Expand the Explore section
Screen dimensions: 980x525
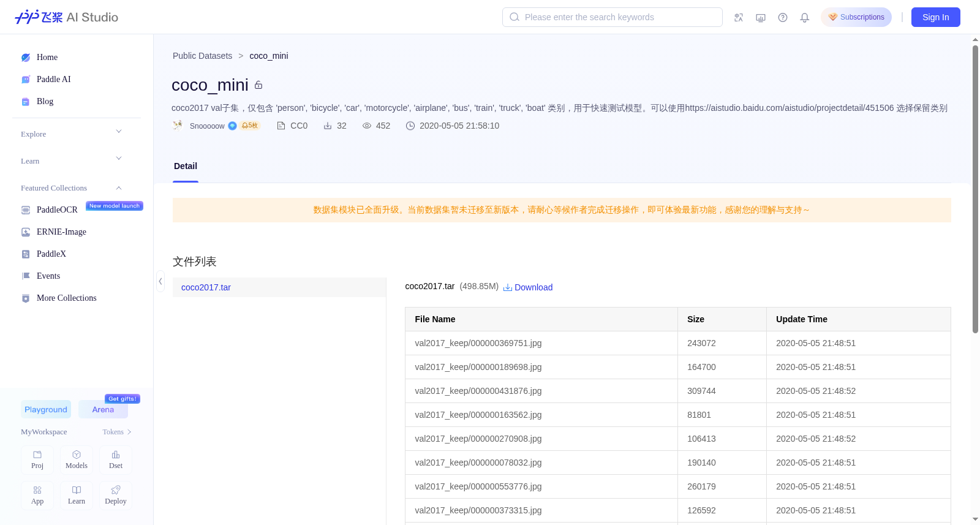tap(119, 131)
